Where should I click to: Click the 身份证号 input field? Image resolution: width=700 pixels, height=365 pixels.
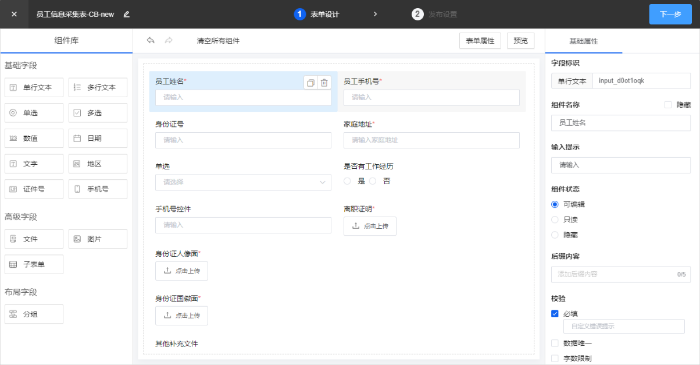[x=243, y=140]
